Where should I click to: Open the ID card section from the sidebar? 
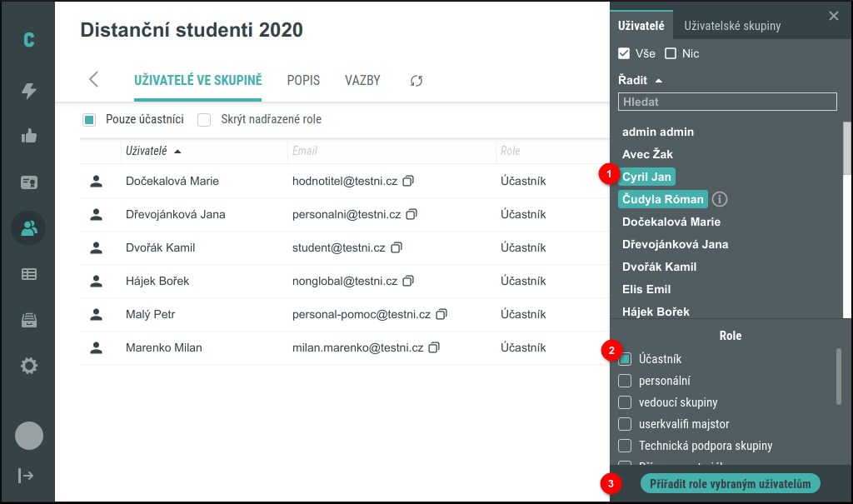(29, 182)
